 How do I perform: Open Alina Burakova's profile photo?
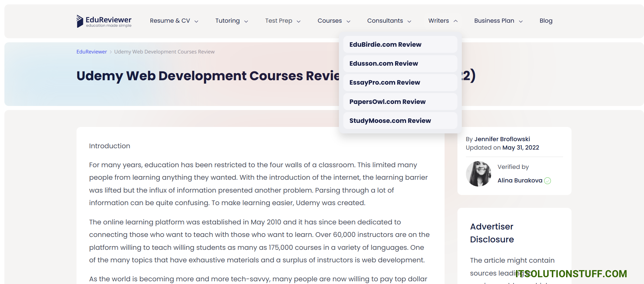coord(478,174)
